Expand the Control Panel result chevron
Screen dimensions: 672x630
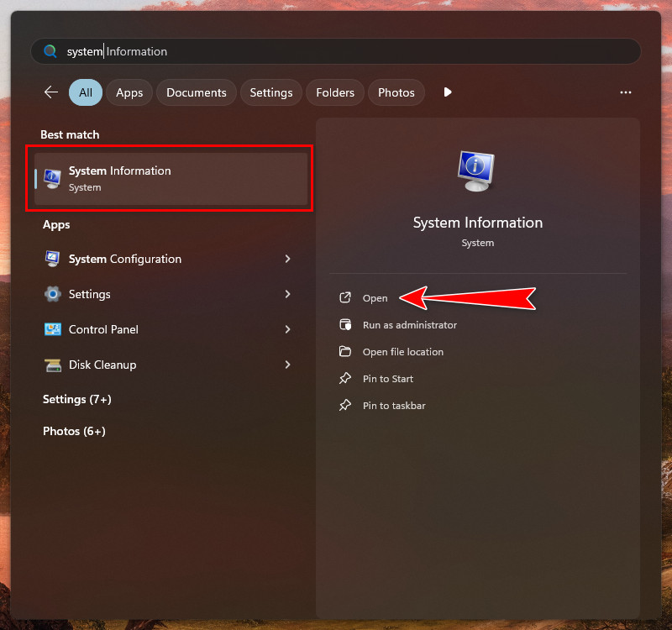pos(287,329)
